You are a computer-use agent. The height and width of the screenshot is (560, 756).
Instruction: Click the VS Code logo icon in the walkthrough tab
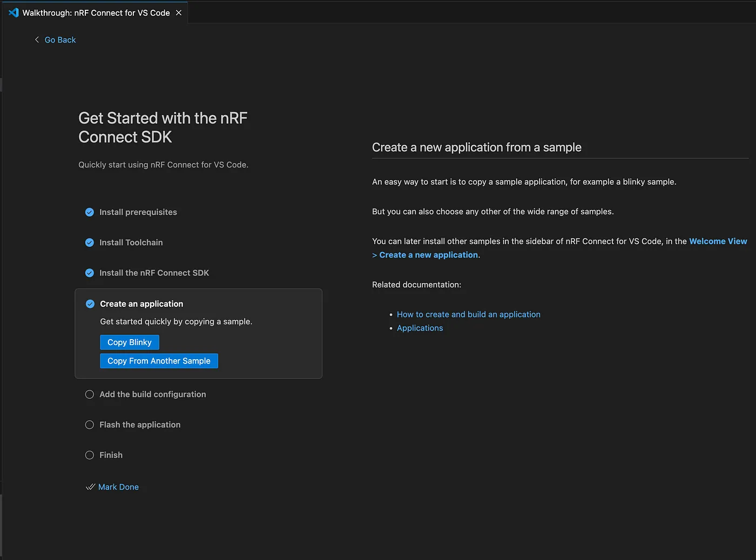click(13, 12)
